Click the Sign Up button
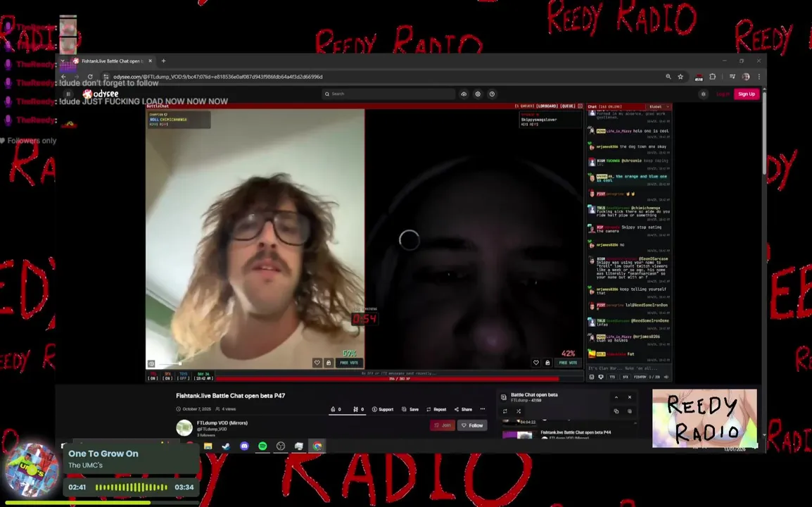 (x=747, y=94)
